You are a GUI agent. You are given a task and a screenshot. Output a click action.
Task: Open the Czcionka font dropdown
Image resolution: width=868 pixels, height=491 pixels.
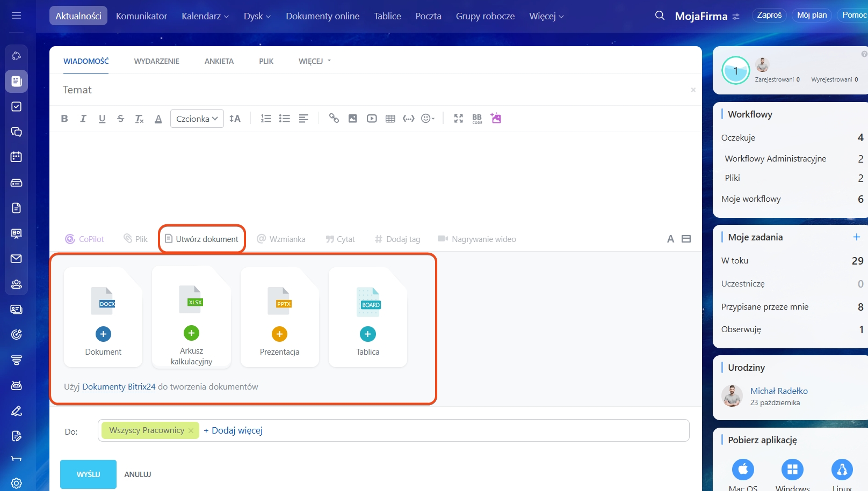click(197, 119)
